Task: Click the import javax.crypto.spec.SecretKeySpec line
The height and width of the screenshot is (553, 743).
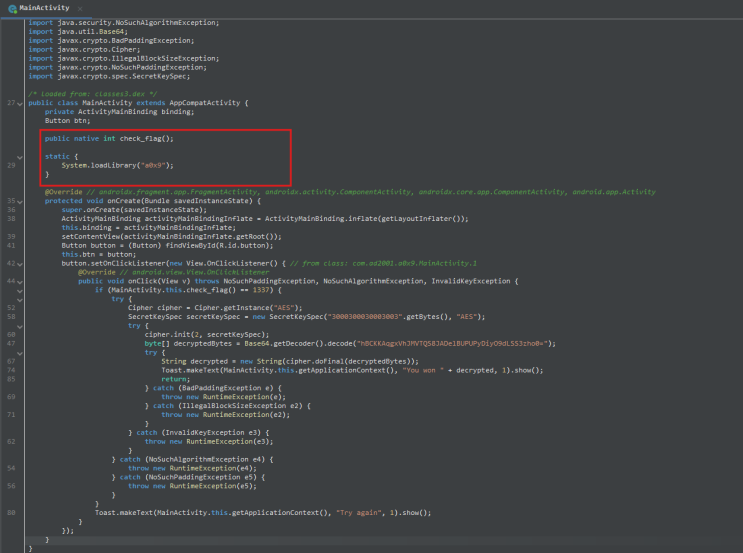Action: [109, 76]
